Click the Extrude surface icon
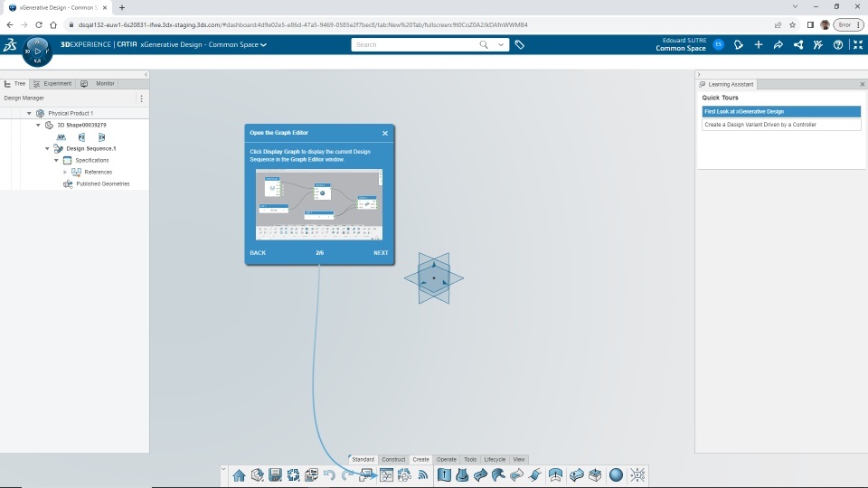This screenshot has height=488, width=868. 444,474
